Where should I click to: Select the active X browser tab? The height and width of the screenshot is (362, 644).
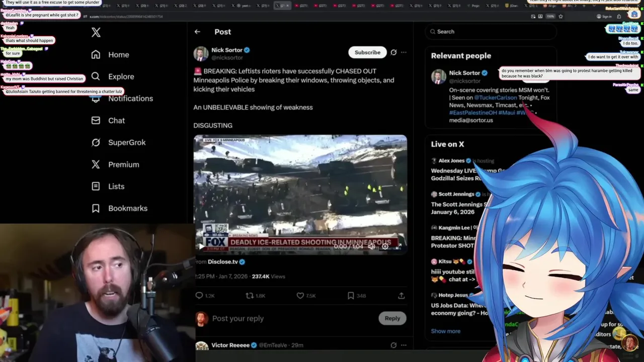click(x=282, y=6)
